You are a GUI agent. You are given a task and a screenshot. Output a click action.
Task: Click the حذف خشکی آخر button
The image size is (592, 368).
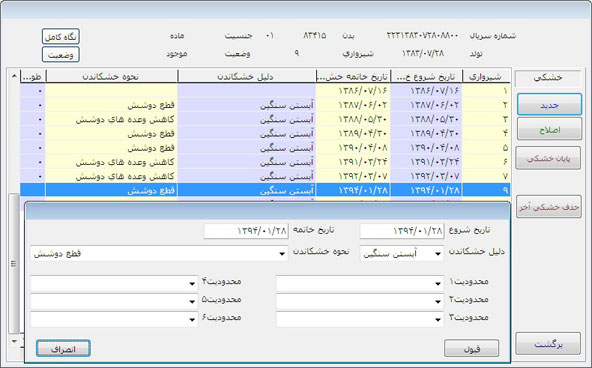pos(548,207)
